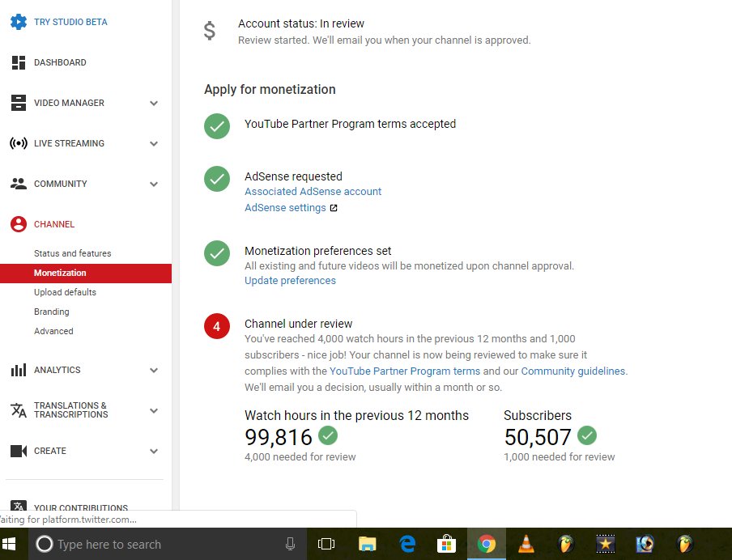The height and width of the screenshot is (560, 732).
Task: Open Windows Start menu
Action: click(9, 544)
